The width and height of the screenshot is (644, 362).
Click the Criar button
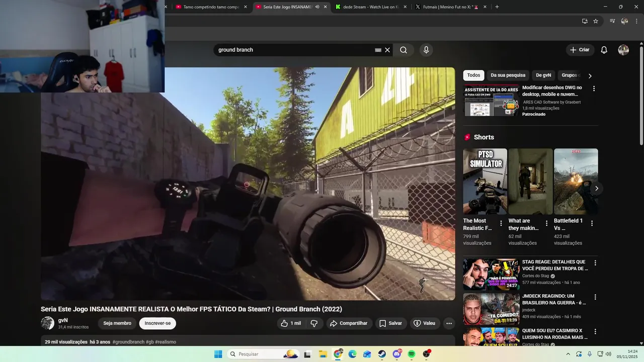pyautogui.click(x=580, y=50)
